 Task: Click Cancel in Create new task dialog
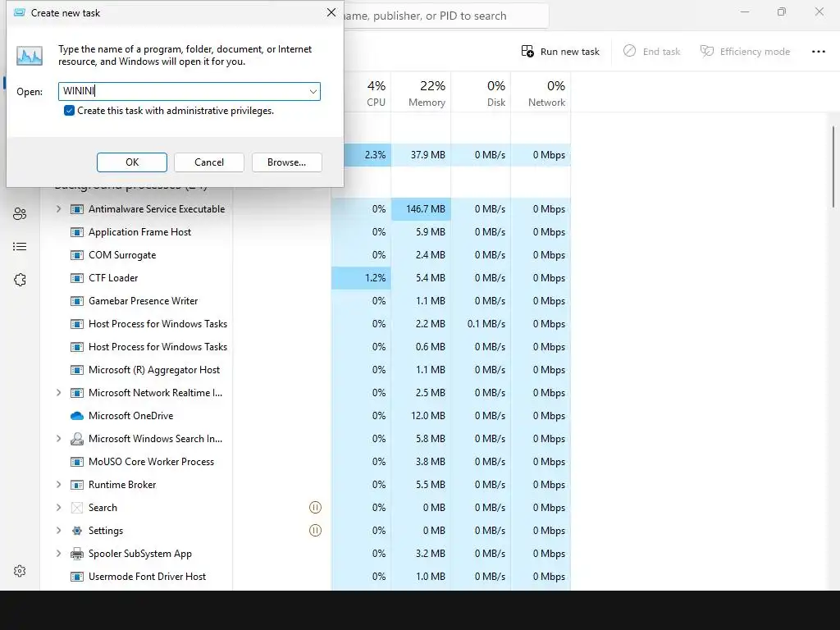tap(209, 162)
